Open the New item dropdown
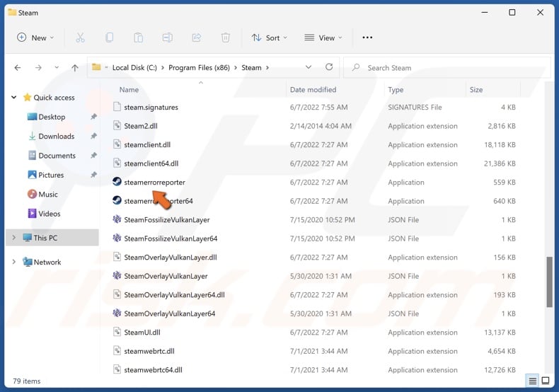The image size is (559, 392). 33,38
